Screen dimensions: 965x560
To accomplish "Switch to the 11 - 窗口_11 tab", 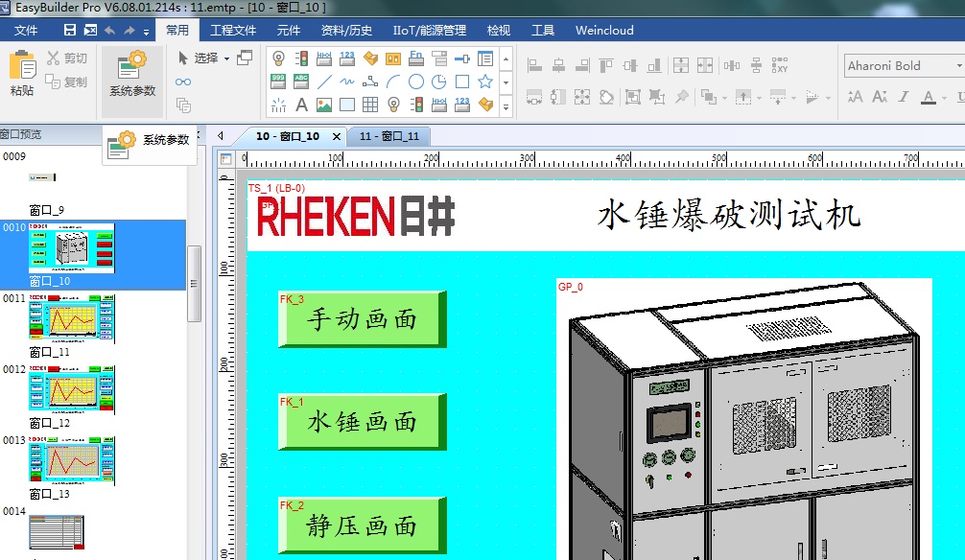I will click(388, 136).
